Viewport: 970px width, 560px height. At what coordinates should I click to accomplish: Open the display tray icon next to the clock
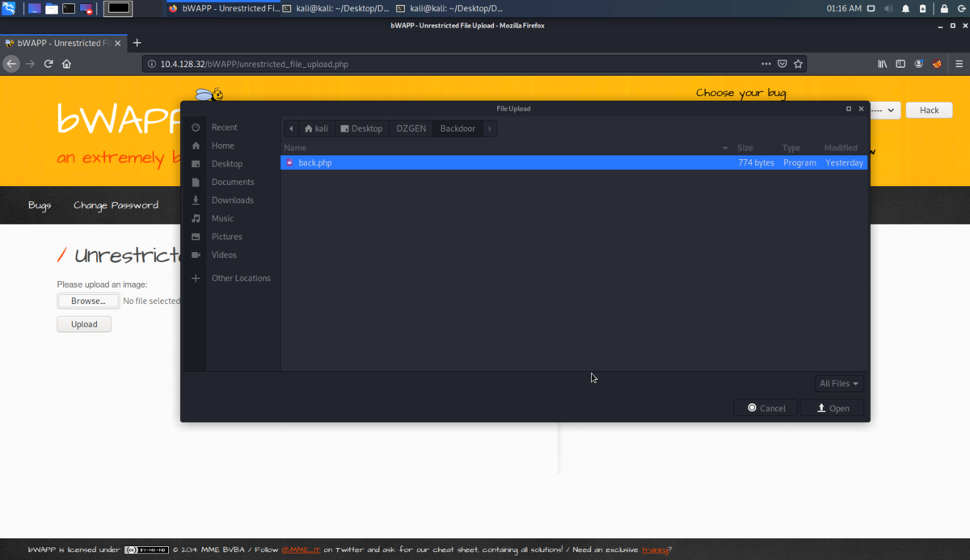click(x=871, y=9)
